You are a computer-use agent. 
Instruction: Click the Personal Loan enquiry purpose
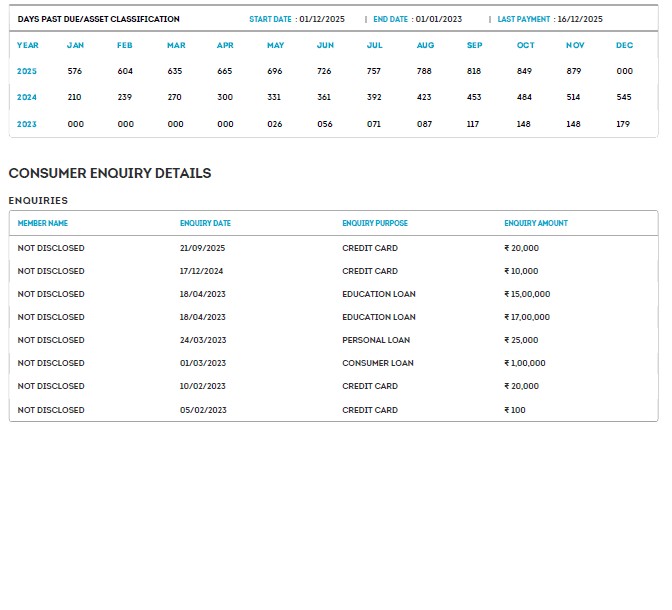click(x=377, y=340)
